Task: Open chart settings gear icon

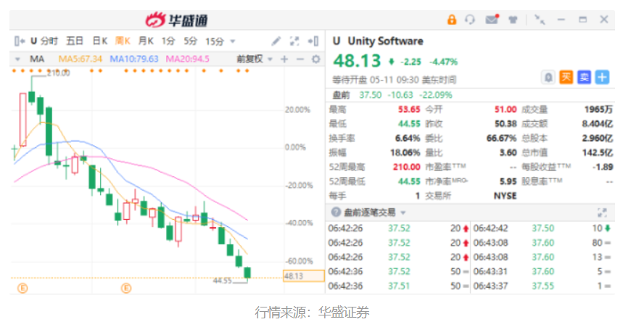Action: (316, 59)
